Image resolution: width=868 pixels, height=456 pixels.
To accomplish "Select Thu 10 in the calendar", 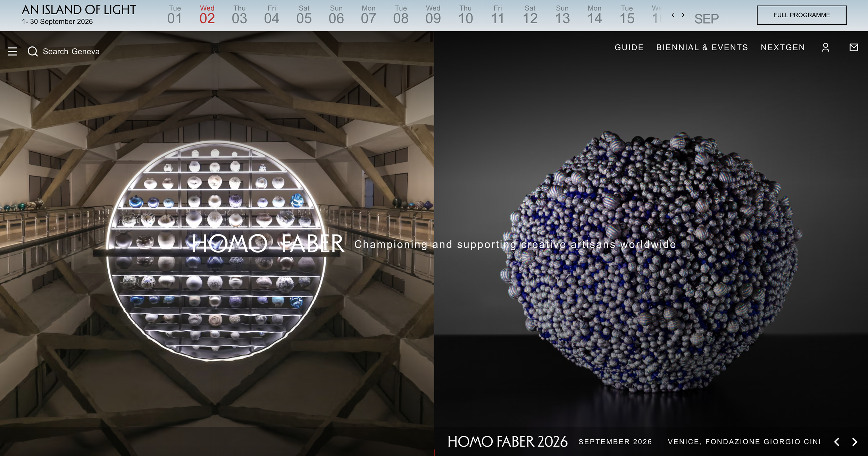I will pos(465,15).
